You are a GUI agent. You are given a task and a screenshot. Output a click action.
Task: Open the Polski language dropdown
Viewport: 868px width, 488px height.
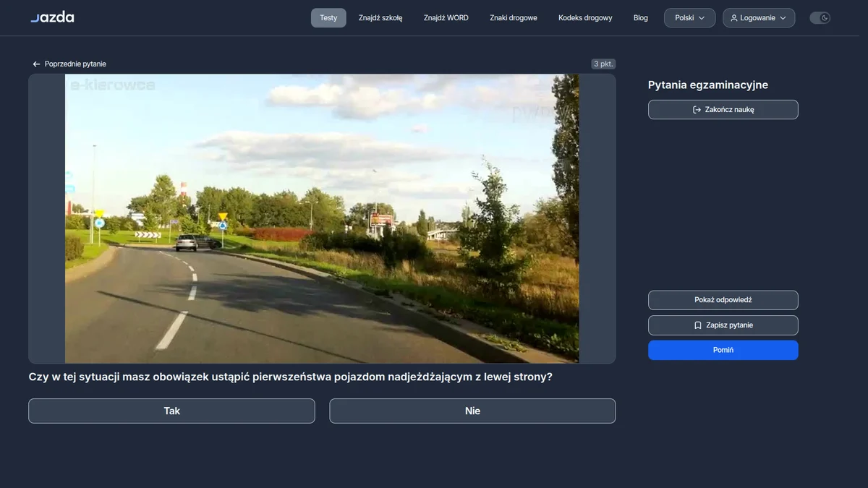click(x=689, y=18)
